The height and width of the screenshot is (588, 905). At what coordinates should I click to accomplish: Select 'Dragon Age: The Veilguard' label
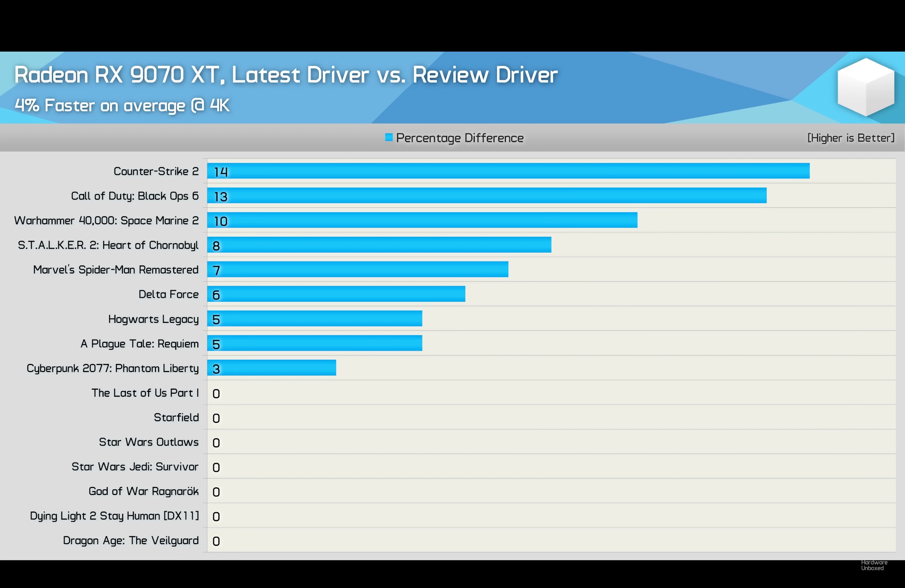[131, 541]
